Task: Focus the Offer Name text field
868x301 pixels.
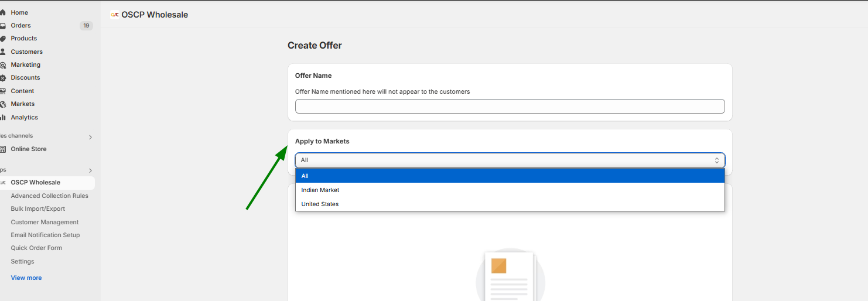Action: coord(510,106)
